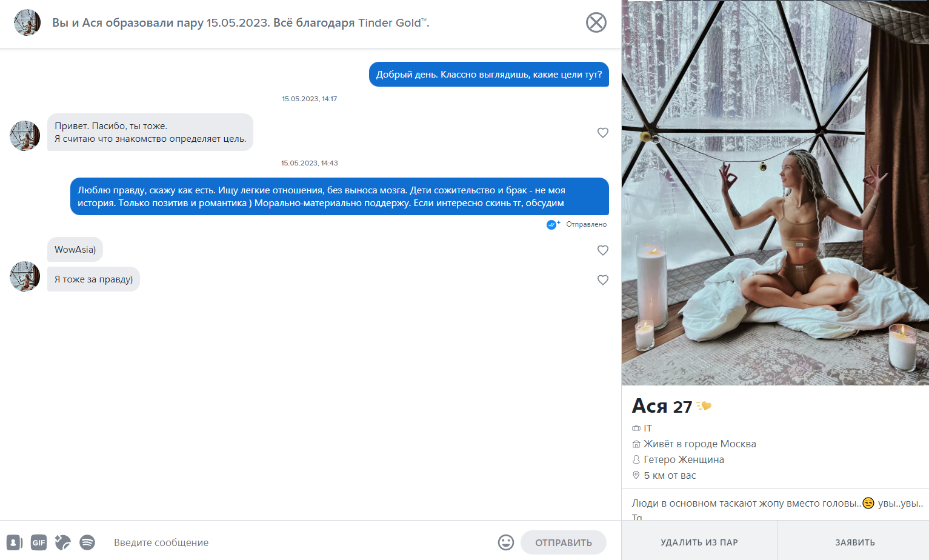
Task: Click the blue read-receipt checkmark icon
Action: click(553, 224)
